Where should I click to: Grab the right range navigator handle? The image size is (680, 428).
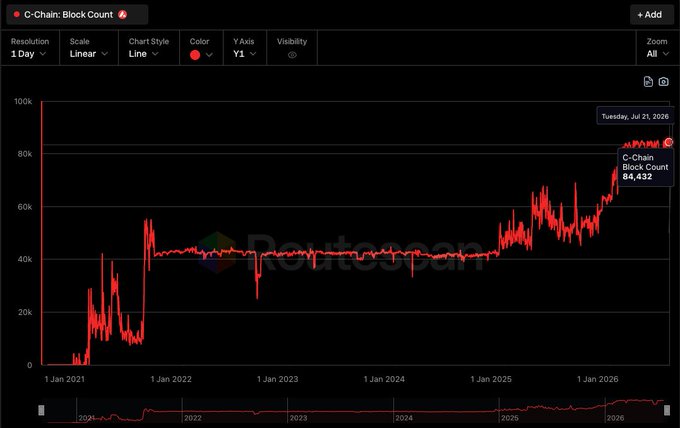(x=667, y=410)
